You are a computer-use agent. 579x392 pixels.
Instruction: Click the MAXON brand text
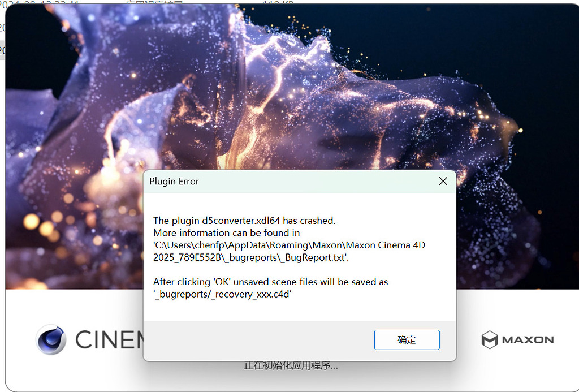pos(528,340)
